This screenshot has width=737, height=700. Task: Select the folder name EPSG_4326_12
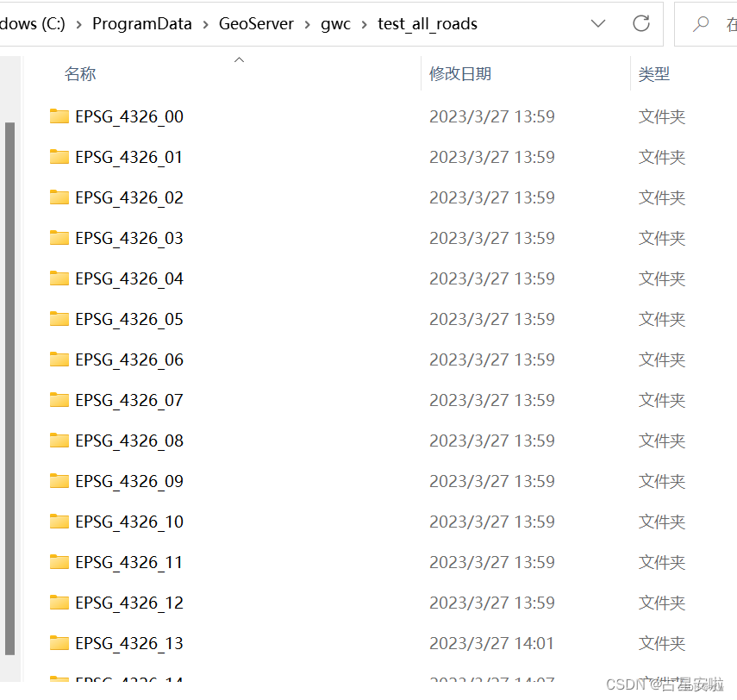pyautogui.click(x=129, y=603)
